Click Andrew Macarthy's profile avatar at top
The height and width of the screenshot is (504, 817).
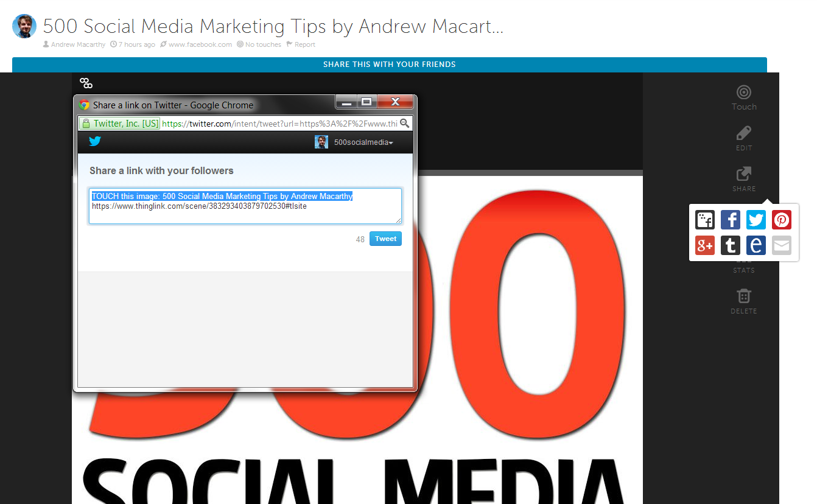(x=24, y=26)
